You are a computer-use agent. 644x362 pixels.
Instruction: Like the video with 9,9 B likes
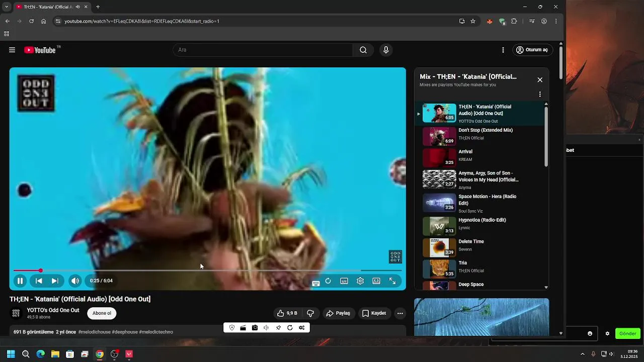[x=287, y=313]
